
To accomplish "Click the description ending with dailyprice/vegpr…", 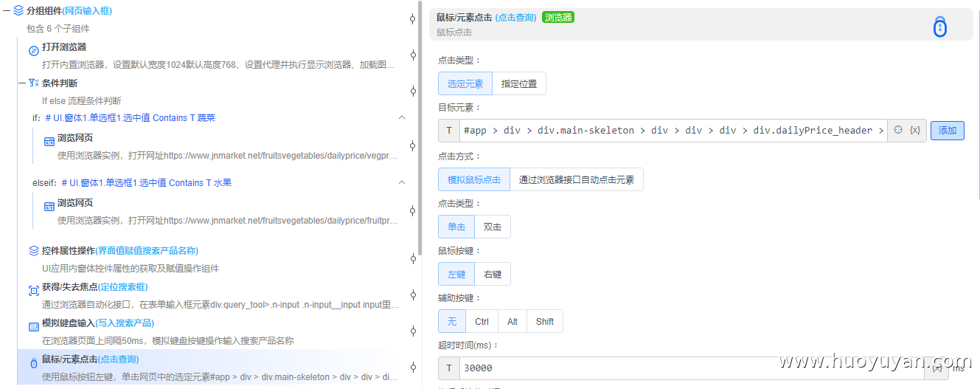I will pyautogui.click(x=227, y=156).
